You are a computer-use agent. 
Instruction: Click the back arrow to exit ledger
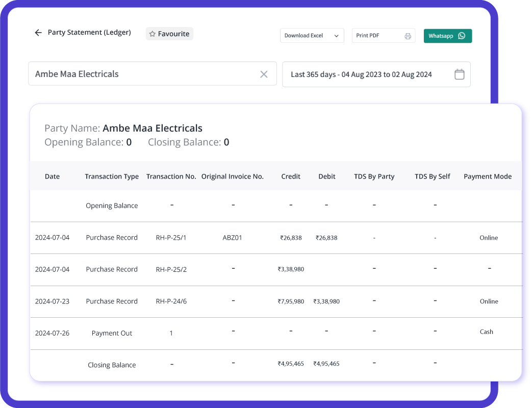pos(38,32)
